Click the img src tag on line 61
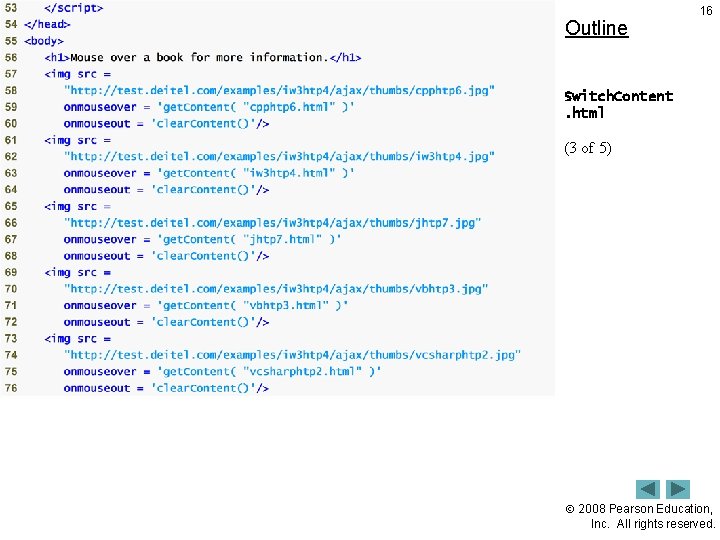 click(x=78, y=140)
